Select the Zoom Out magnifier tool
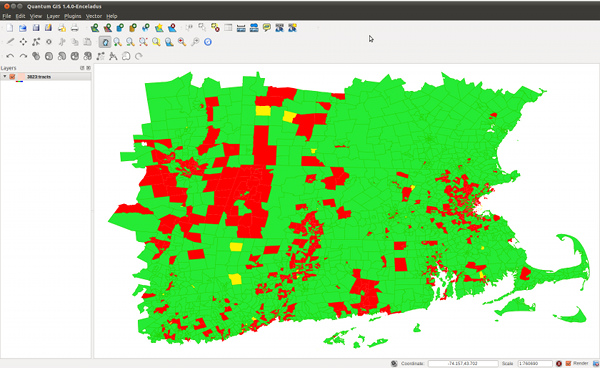 coord(130,42)
